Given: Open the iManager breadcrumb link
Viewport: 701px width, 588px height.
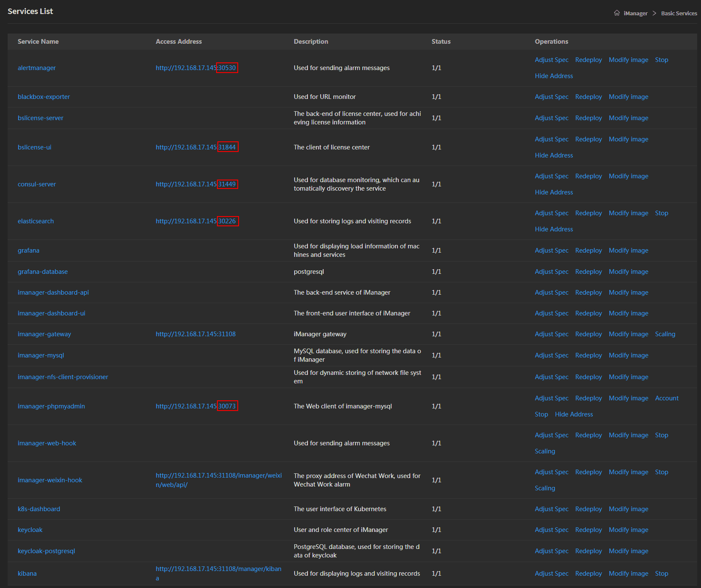Looking at the screenshot, I should (635, 14).
